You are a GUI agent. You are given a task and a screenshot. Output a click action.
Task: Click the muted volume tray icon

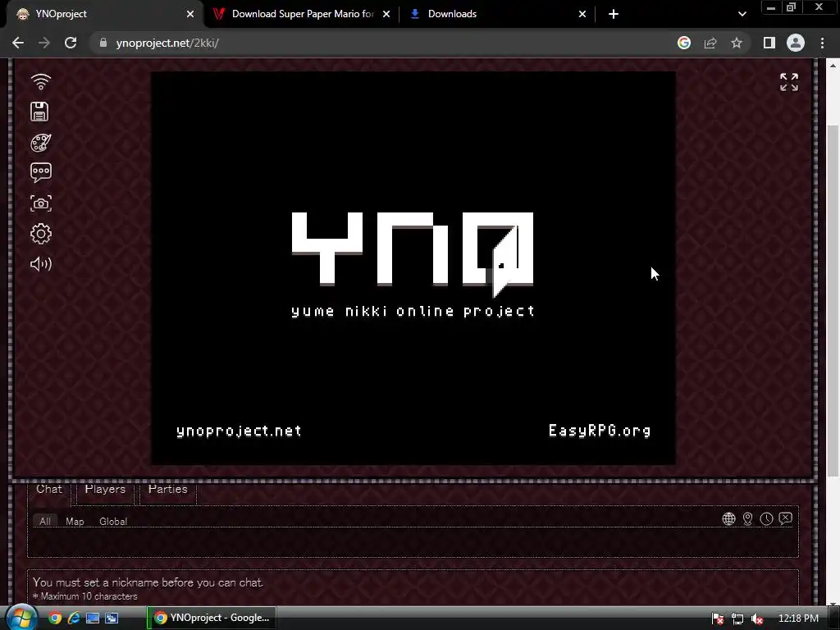coord(757,619)
